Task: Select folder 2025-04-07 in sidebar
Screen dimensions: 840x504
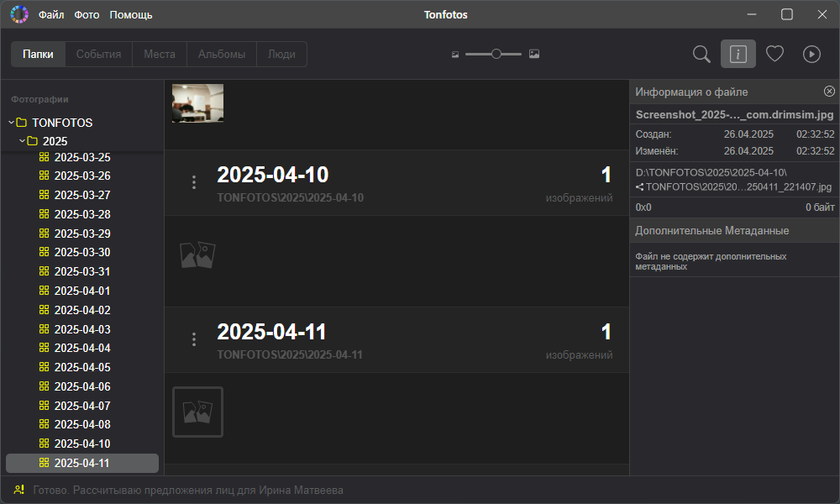Action: click(x=82, y=406)
